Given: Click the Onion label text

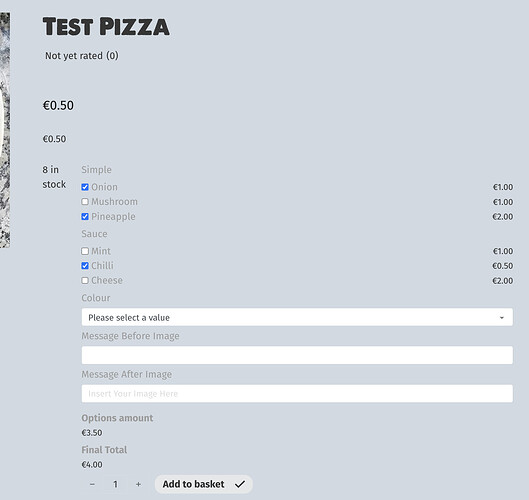Looking at the screenshot, I should (105, 187).
